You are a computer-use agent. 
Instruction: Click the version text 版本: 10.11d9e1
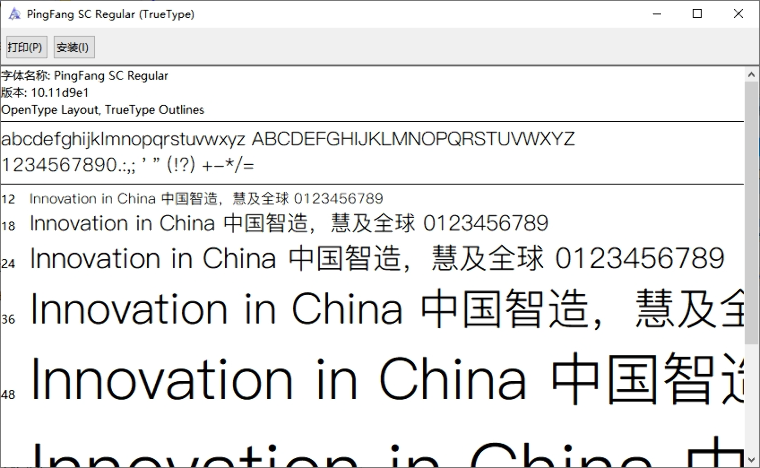[x=45, y=93]
